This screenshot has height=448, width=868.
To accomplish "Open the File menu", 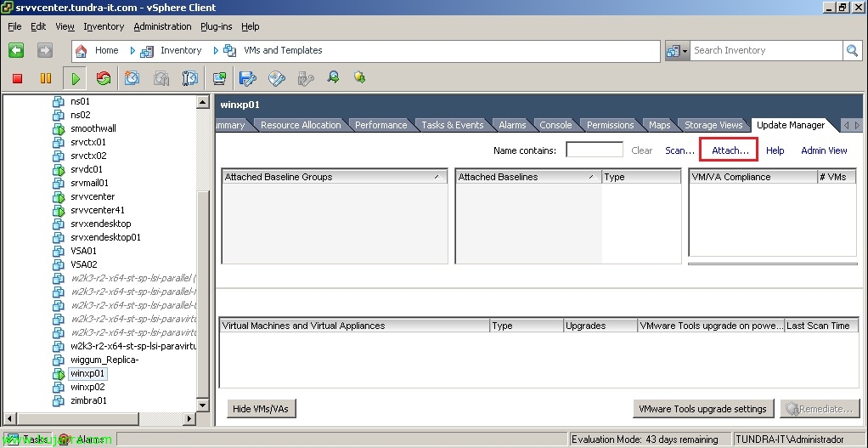I will [15, 26].
